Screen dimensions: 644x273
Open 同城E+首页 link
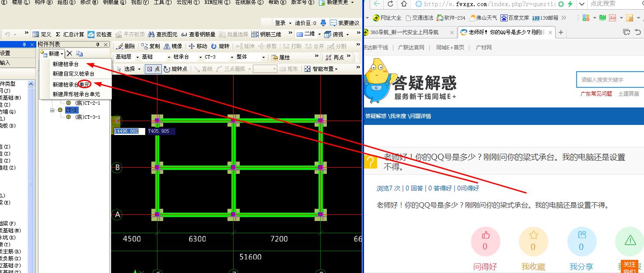tap(450, 48)
